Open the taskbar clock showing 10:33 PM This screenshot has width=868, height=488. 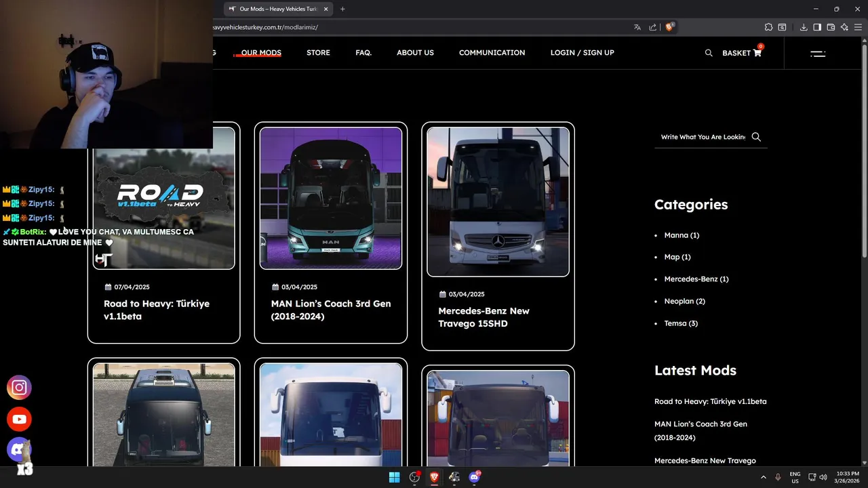coord(847,477)
